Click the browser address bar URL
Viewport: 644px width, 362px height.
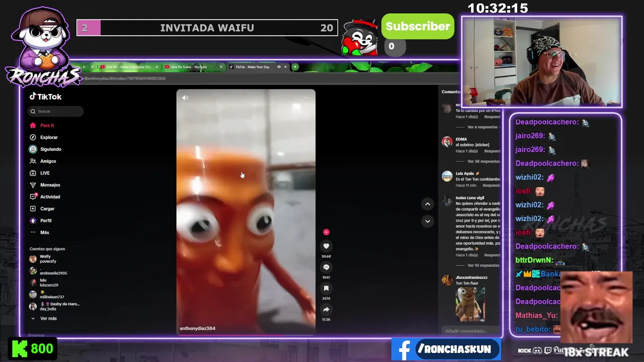tap(125, 78)
